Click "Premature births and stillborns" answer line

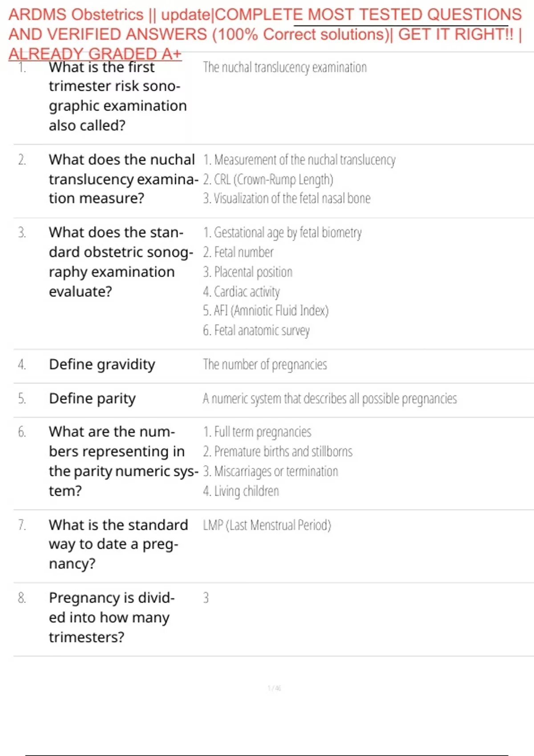tap(278, 452)
